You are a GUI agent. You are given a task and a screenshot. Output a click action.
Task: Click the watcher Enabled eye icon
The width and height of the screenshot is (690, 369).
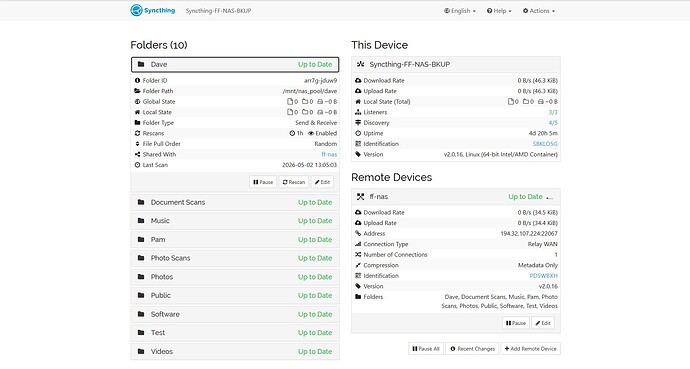pos(311,133)
